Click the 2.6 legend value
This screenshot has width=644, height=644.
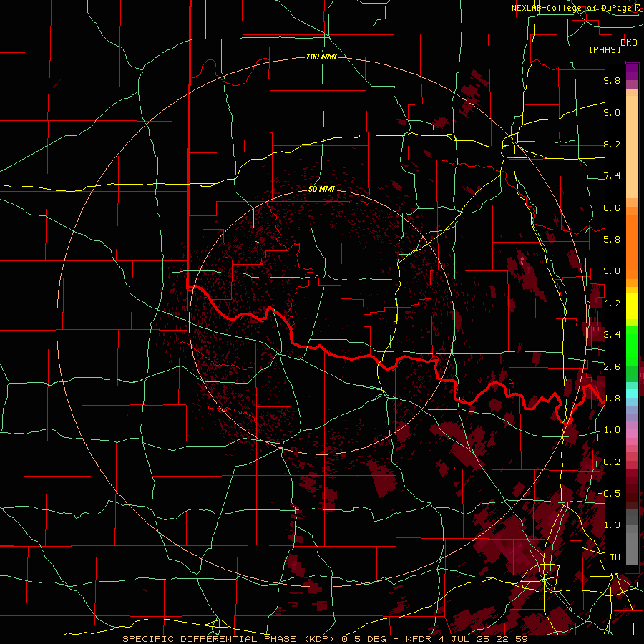[612, 367]
